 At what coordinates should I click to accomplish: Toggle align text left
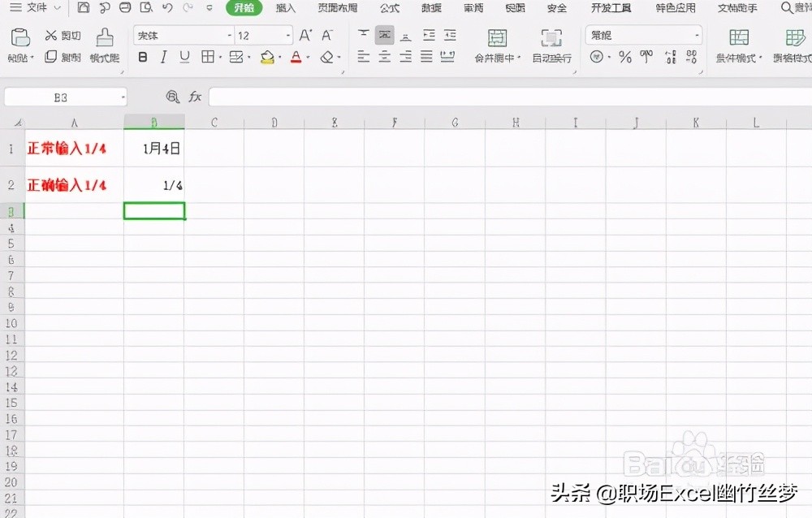click(x=364, y=57)
